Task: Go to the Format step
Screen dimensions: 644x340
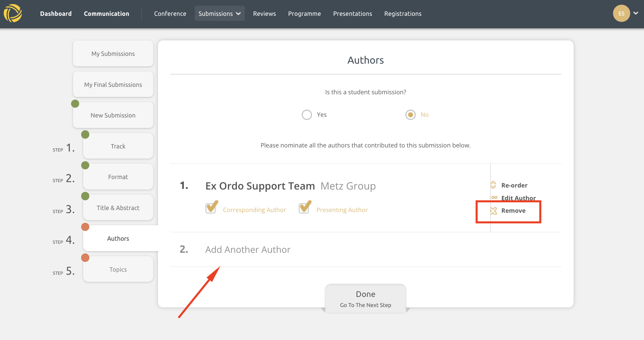Action: pyautogui.click(x=118, y=177)
